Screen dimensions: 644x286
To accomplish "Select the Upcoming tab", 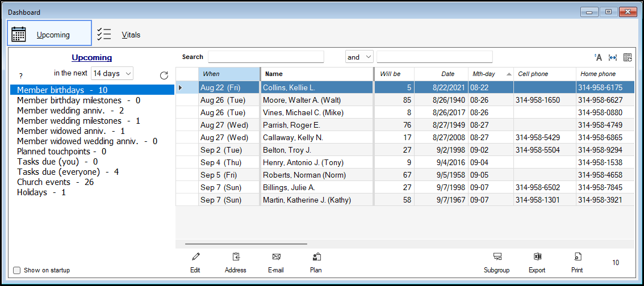I will click(49, 33).
